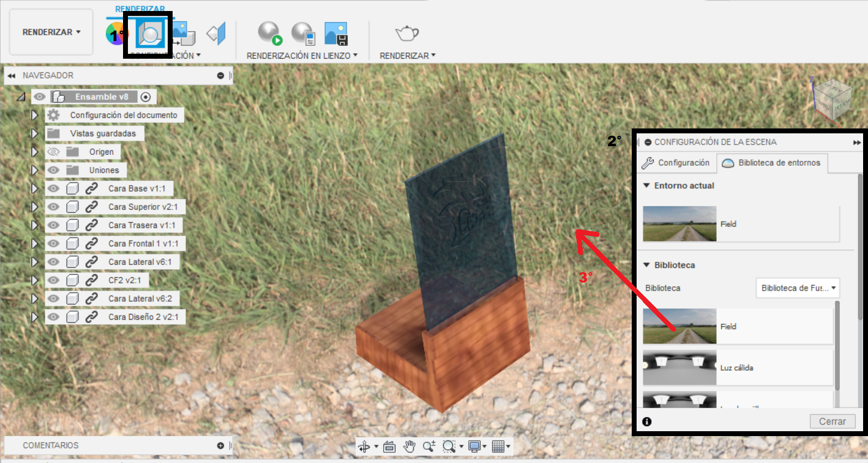This screenshot has width=868, height=463.
Task: Click Cerrar to close scene settings
Action: 832,421
